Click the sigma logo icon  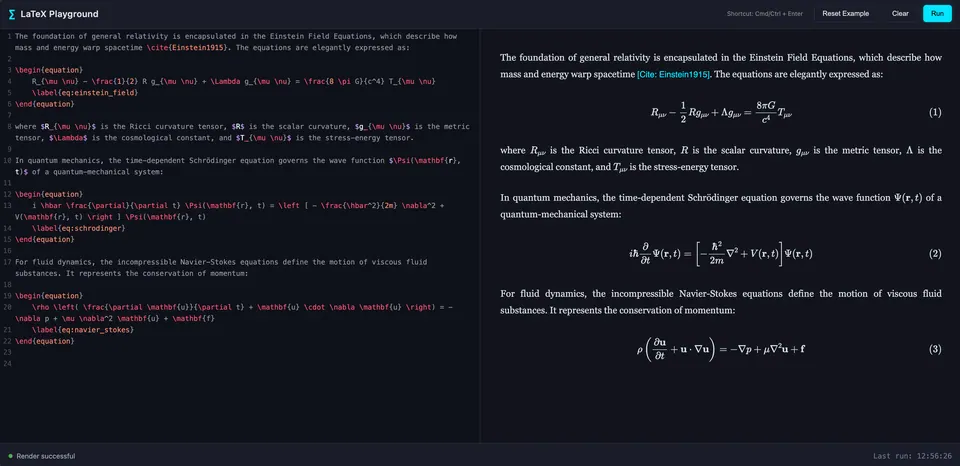click(12, 14)
